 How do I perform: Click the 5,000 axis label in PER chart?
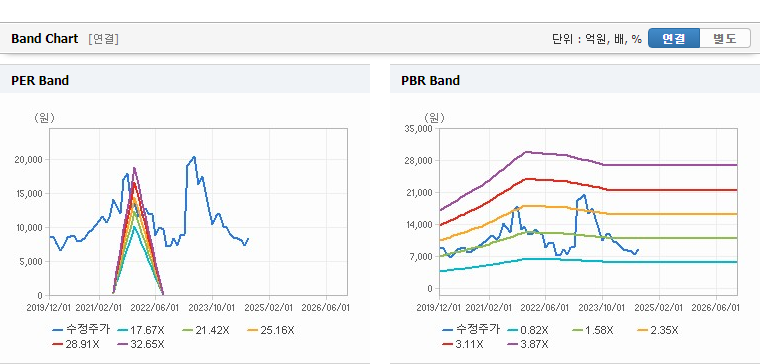pos(32,261)
